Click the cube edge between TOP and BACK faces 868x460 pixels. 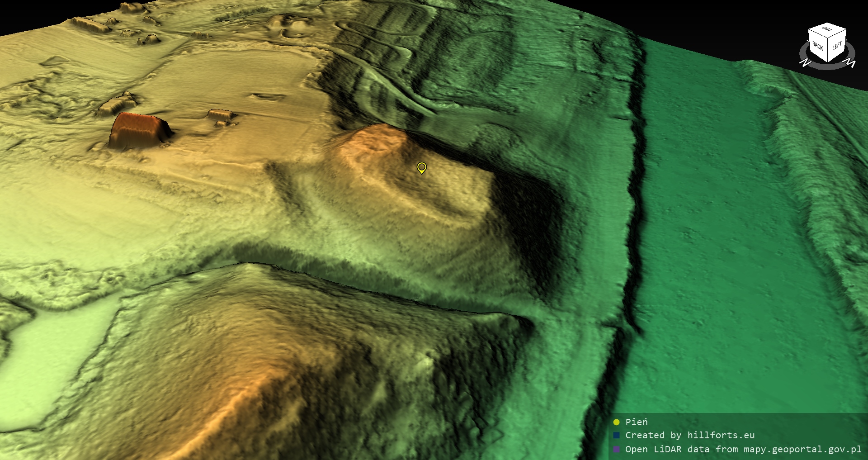817,34
